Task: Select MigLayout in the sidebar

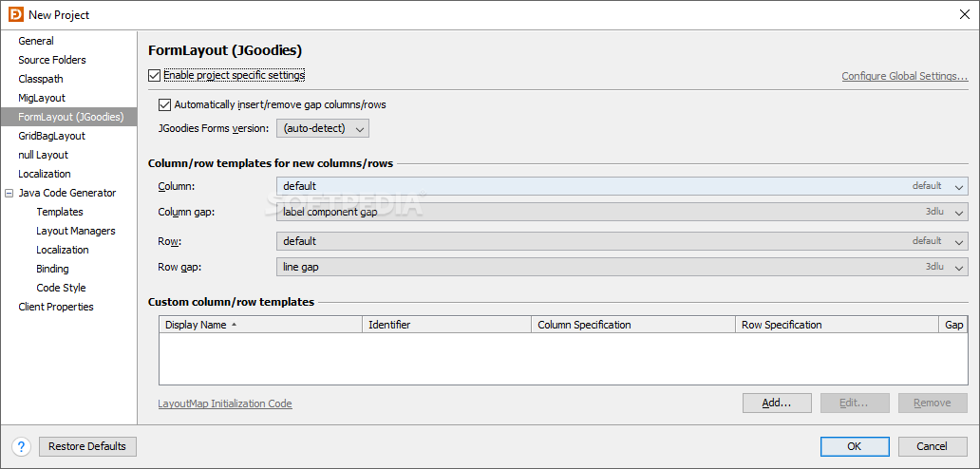Action: (x=42, y=98)
